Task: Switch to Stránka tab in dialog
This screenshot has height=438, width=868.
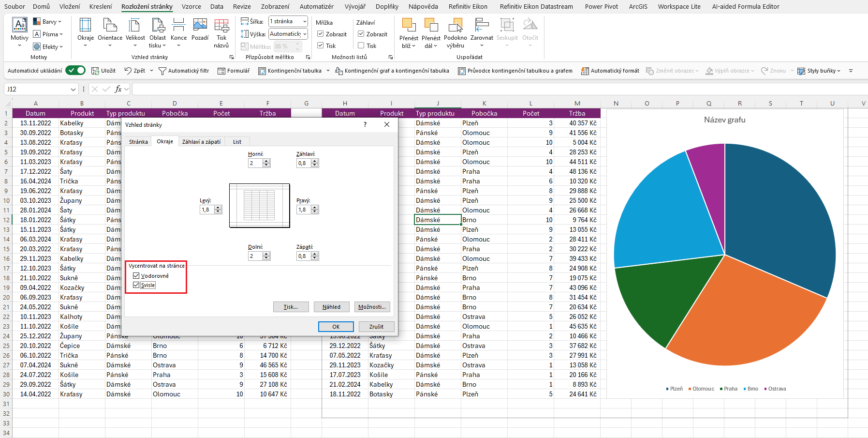Action: 138,142
